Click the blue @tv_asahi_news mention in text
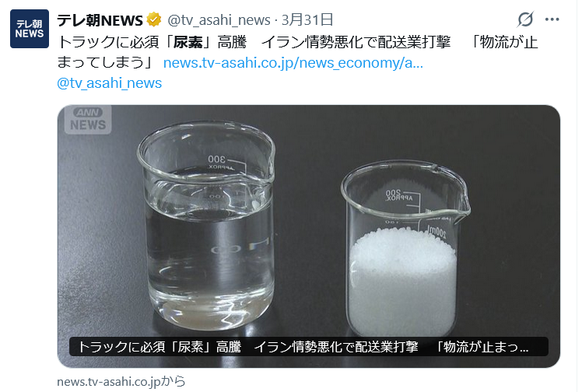The width and height of the screenshot is (582, 392). coord(110,82)
